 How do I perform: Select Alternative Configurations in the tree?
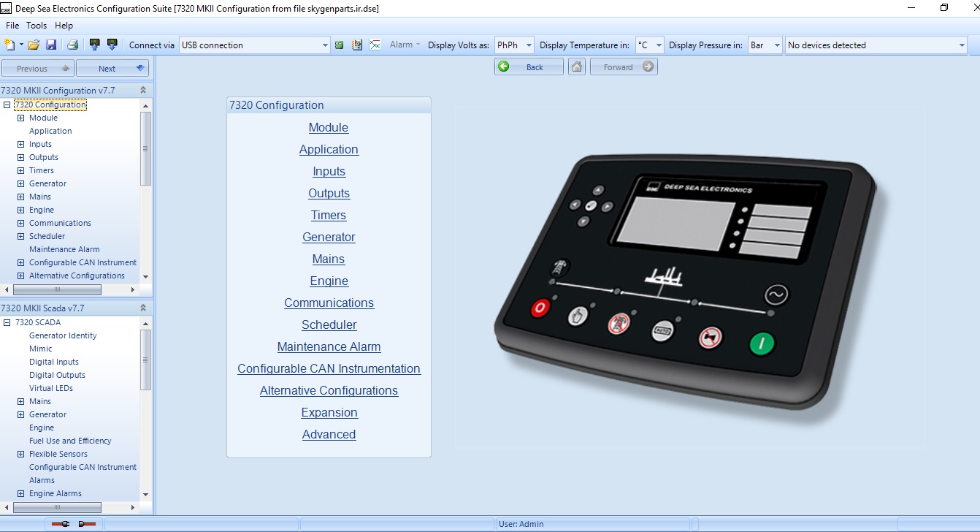77,275
